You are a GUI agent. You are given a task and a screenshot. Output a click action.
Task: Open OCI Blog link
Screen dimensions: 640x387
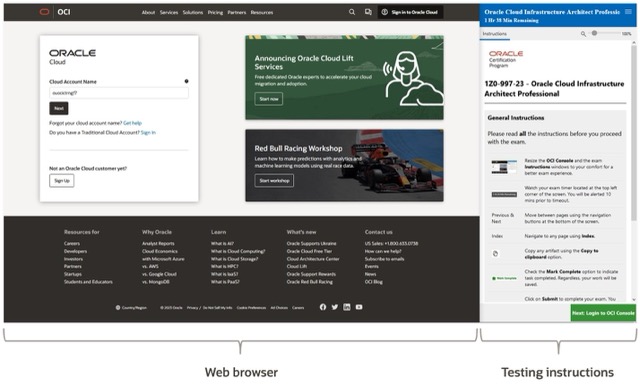point(373,282)
